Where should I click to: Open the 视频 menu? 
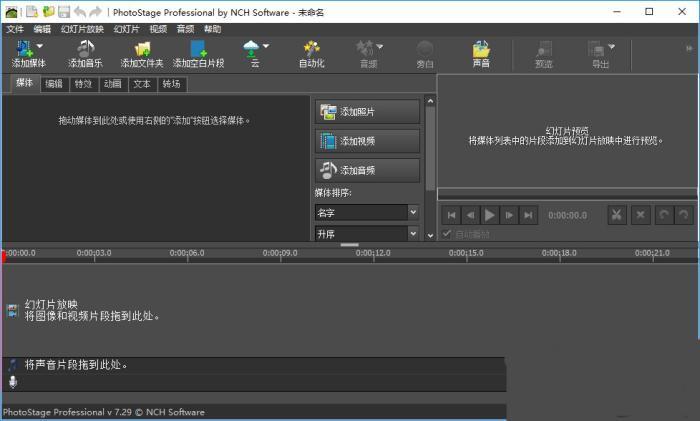(158, 29)
